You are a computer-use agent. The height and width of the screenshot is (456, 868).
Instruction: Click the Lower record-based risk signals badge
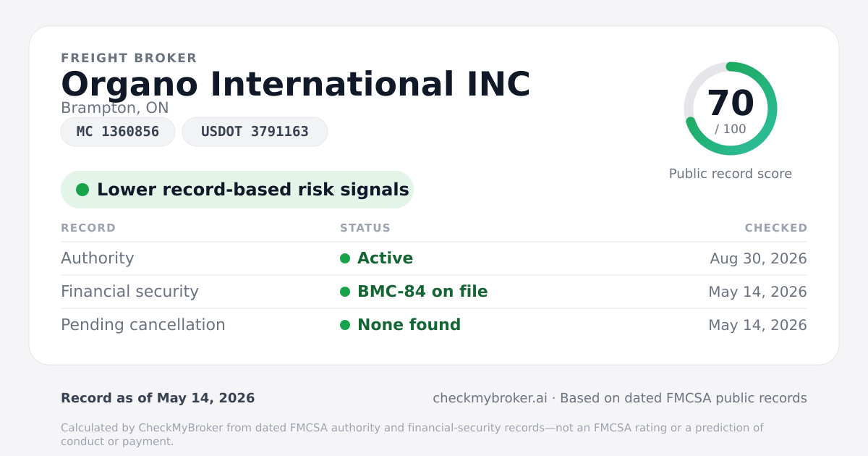click(x=237, y=190)
